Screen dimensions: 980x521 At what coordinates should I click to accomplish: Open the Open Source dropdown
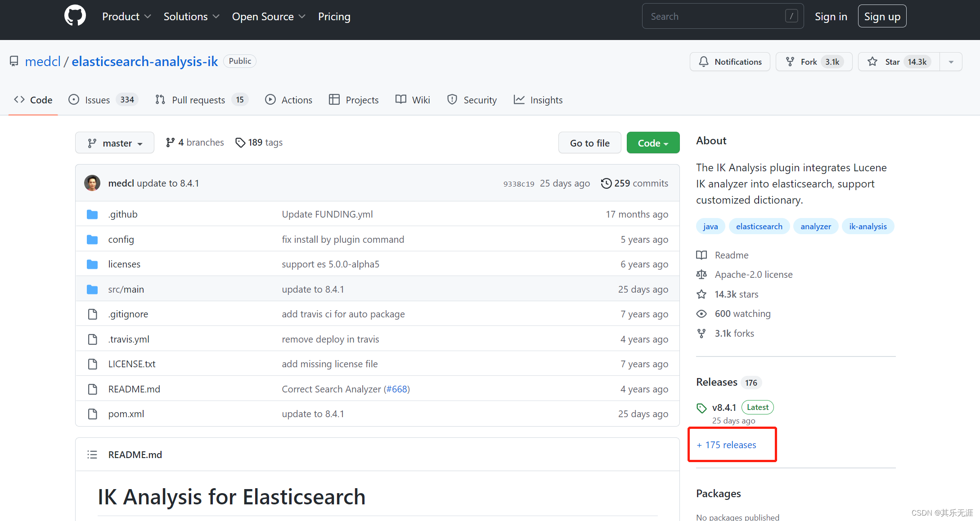tap(269, 17)
